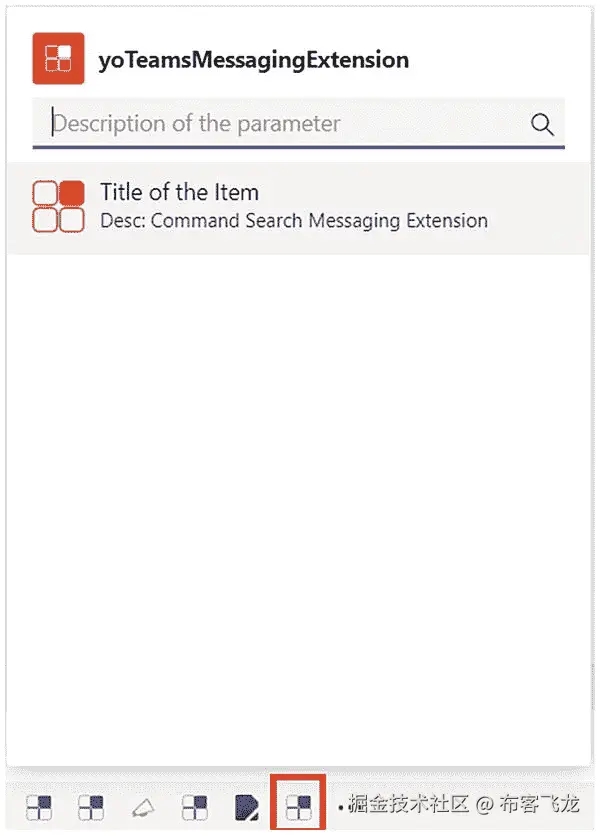Click the small dot after the highlighted icon
Image resolution: width=600 pixels, height=835 pixels.
click(x=341, y=805)
